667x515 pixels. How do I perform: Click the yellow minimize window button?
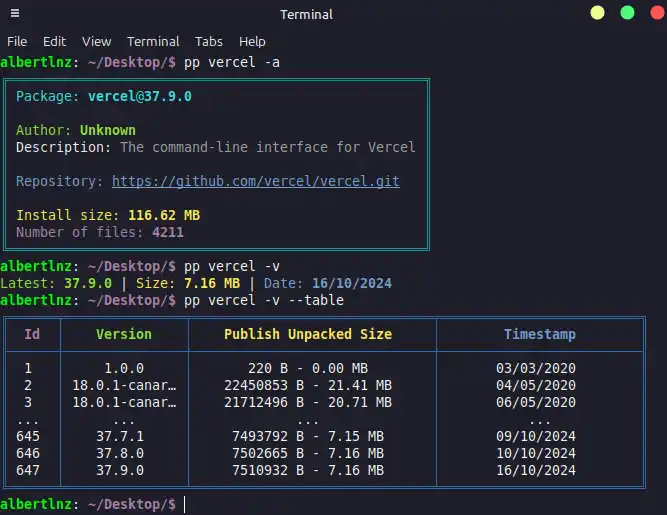point(597,13)
